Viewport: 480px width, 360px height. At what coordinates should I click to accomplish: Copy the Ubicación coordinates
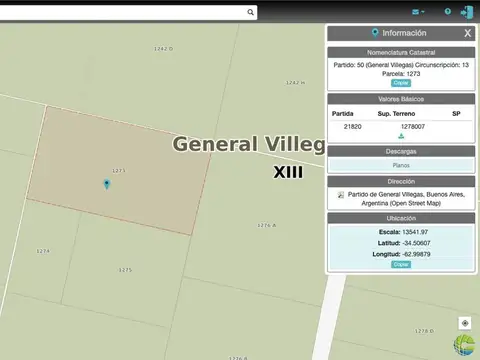coord(401,264)
